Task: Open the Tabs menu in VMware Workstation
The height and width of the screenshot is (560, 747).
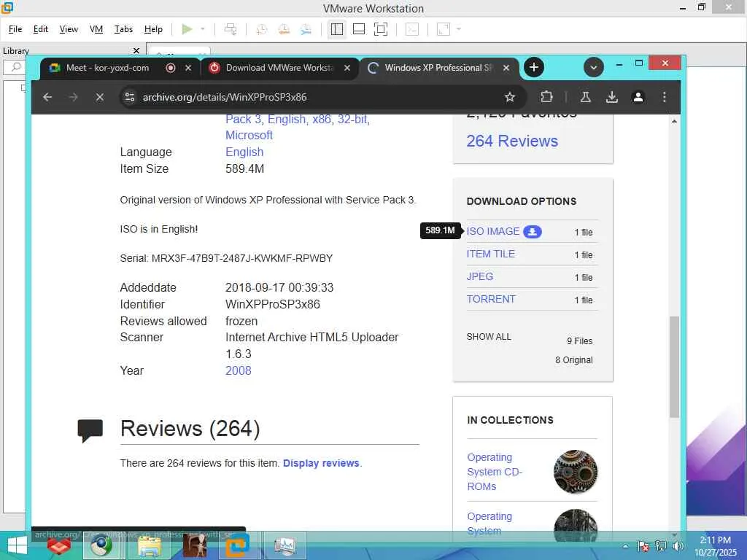Action: click(x=123, y=29)
